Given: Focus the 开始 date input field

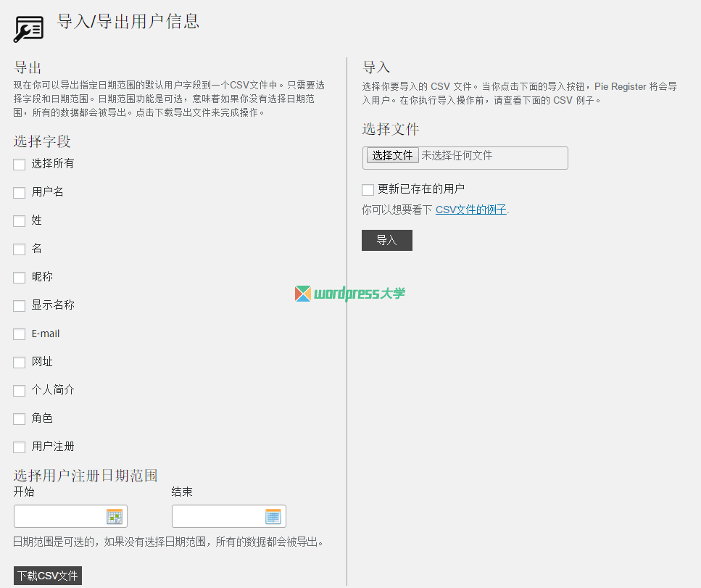Looking at the screenshot, I should [70, 516].
